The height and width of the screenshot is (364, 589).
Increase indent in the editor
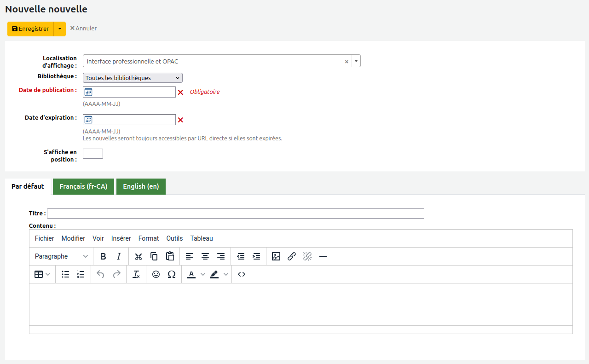click(256, 256)
